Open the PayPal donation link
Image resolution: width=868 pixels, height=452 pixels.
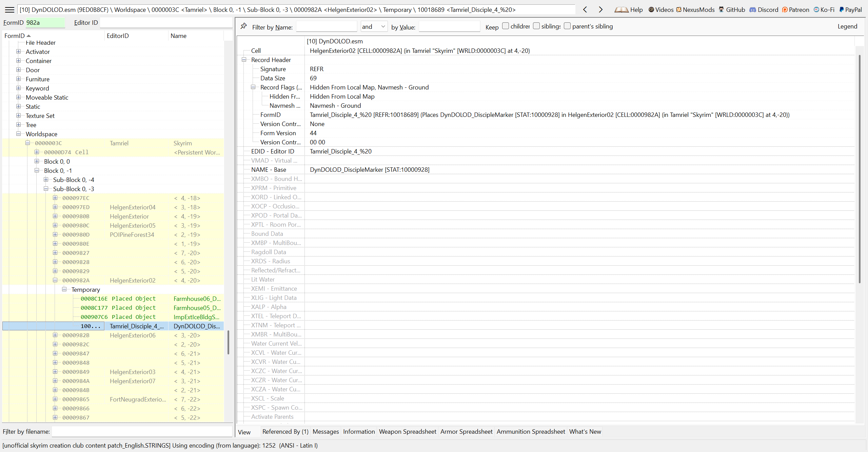pyautogui.click(x=850, y=10)
